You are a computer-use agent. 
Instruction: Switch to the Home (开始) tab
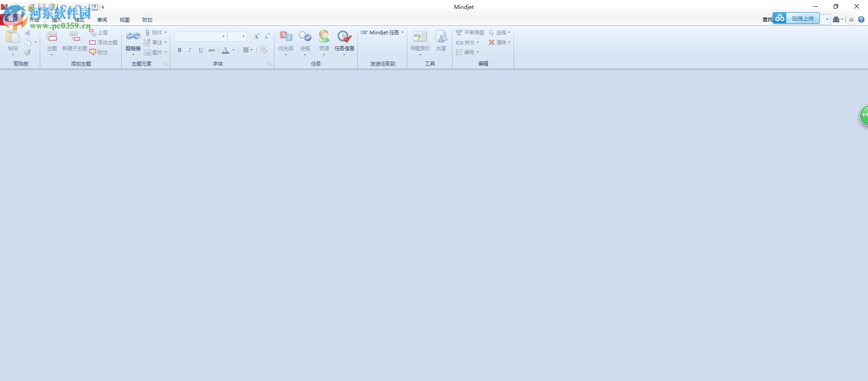[34, 19]
